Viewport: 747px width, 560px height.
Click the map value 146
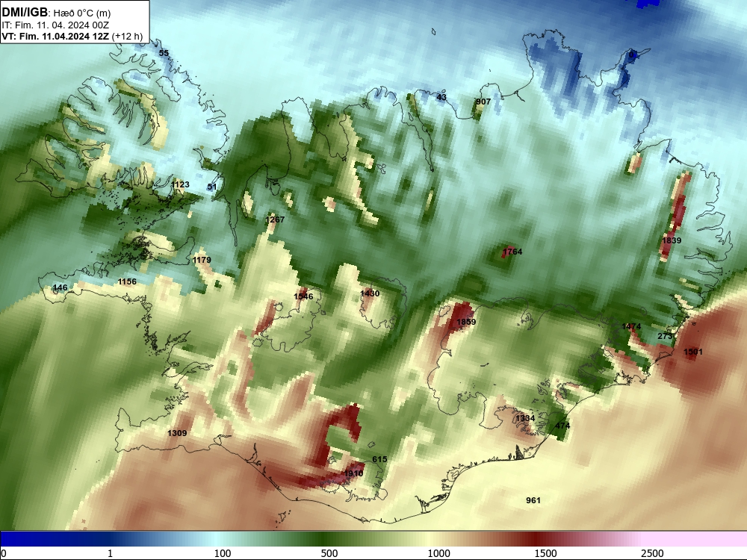coord(60,287)
